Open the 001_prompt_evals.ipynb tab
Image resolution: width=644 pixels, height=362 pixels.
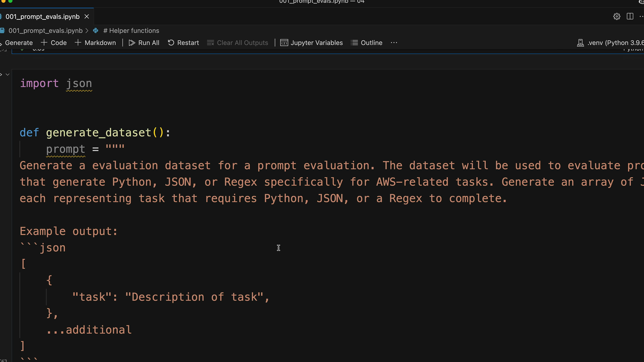click(42, 16)
